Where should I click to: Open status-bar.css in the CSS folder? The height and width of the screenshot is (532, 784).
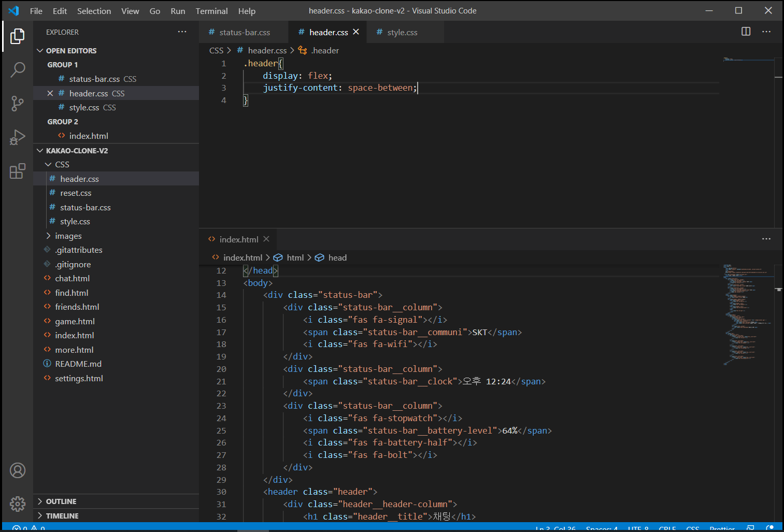click(x=116, y=207)
